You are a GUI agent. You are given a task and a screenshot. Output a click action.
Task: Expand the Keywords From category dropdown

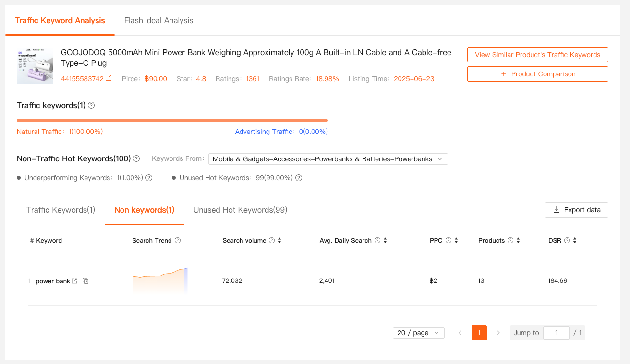tap(328, 159)
